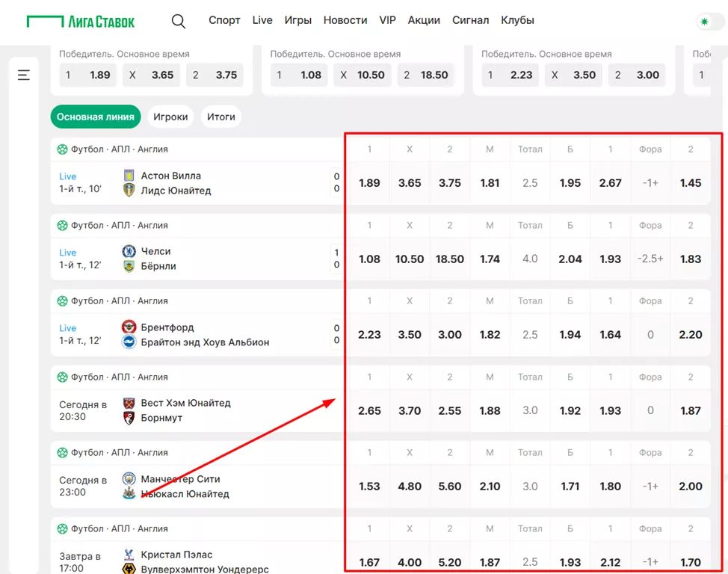Image resolution: width=728 pixels, height=574 pixels.
Task: Switch to the Игроки filter
Action: [170, 117]
